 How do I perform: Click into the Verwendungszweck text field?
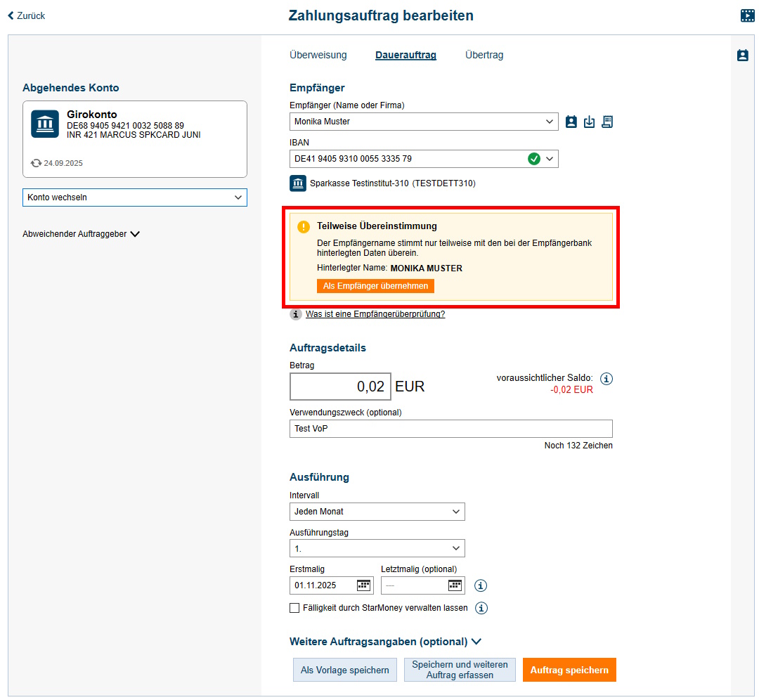(x=450, y=429)
